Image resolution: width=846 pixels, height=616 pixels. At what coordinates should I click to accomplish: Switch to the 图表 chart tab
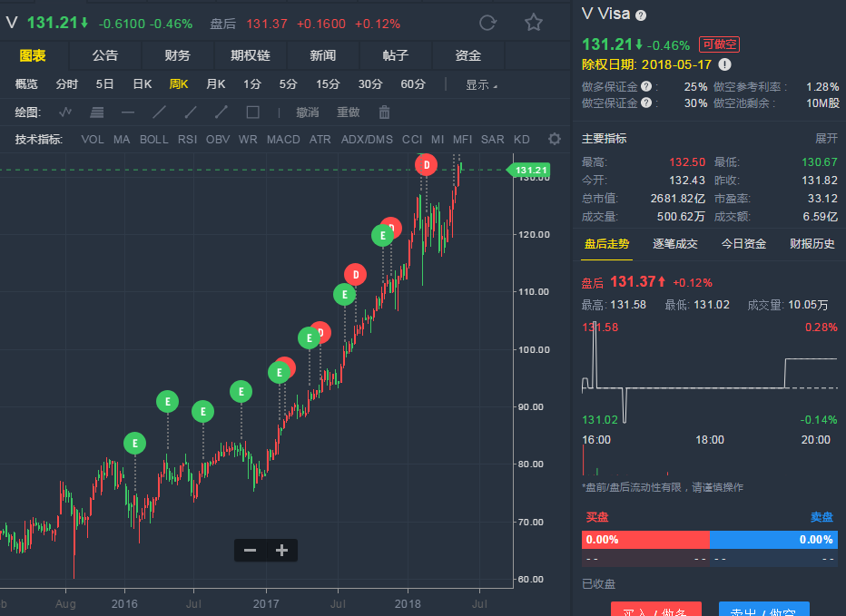pos(33,55)
